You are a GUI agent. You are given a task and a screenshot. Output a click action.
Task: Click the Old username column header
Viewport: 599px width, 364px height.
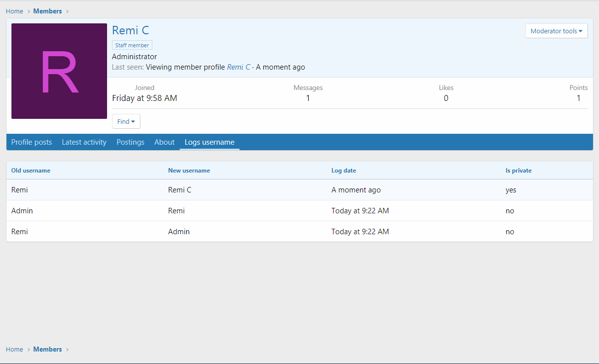coord(31,171)
